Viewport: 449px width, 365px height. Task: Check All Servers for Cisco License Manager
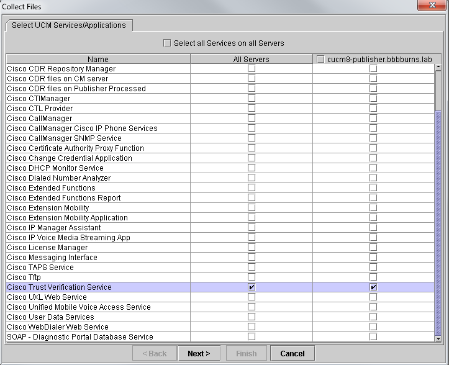pyautogui.click(x=252, y=247)
